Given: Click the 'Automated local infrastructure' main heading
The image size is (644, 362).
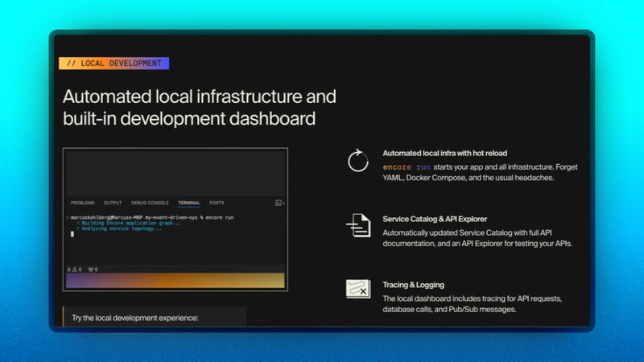Looking at the screenshot, I should [x=199, y=97].
